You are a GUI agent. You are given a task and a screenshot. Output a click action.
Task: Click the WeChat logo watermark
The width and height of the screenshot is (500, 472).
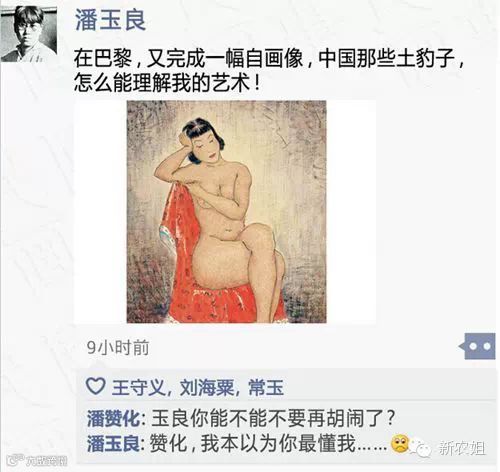pyautogui.click(x=422, y=448)
